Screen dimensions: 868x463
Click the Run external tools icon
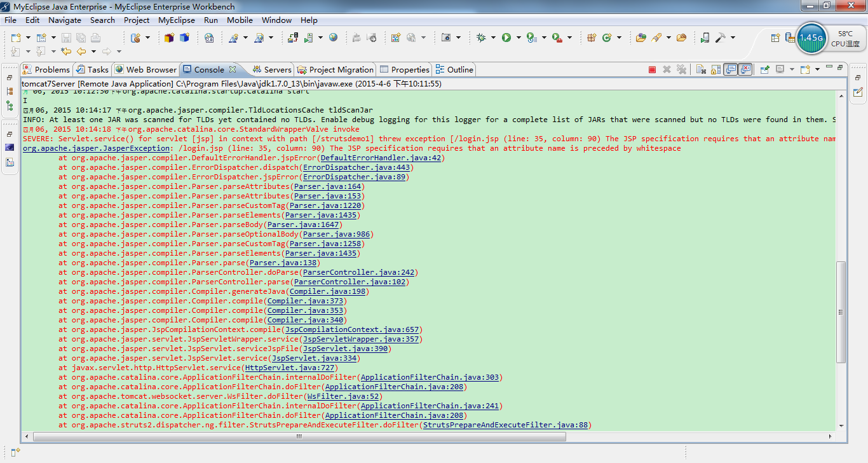point(558,38)
